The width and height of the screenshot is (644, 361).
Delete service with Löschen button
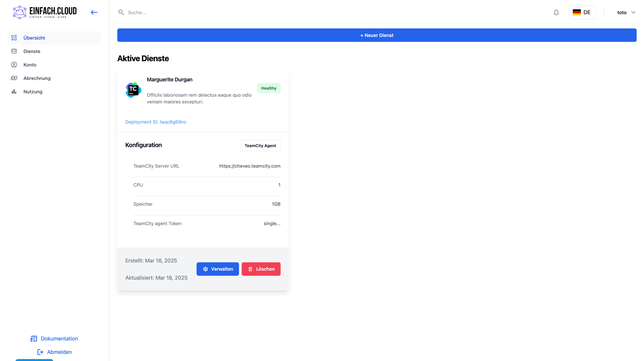coord(261,269)
